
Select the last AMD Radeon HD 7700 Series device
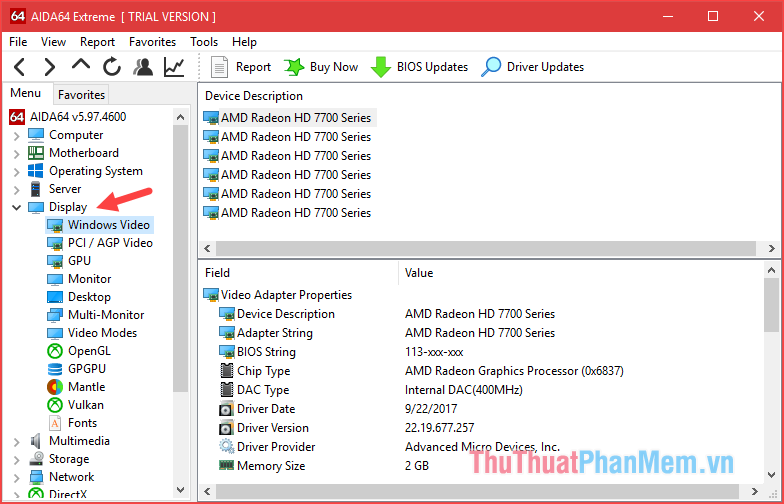pos(288,213)
